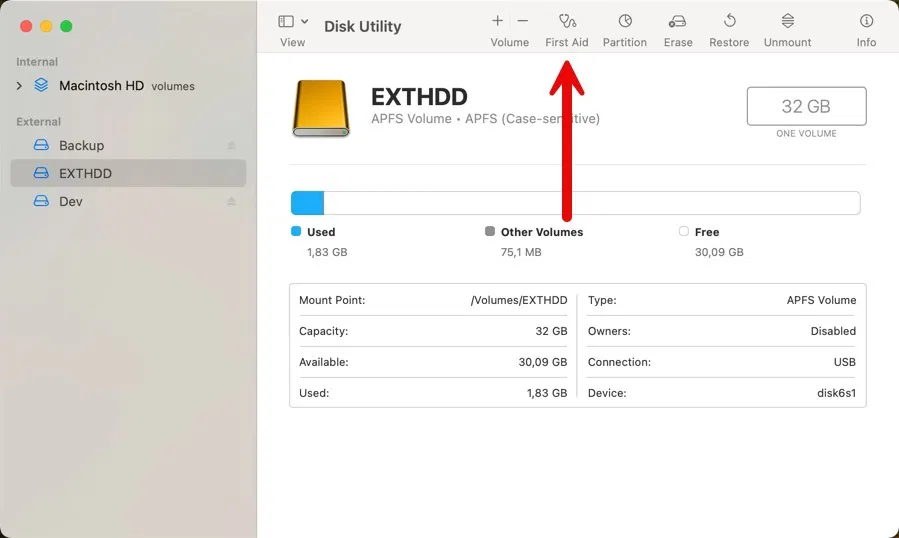
Task: Click the Owners Disabled value
Action: (x=833, y=331)
